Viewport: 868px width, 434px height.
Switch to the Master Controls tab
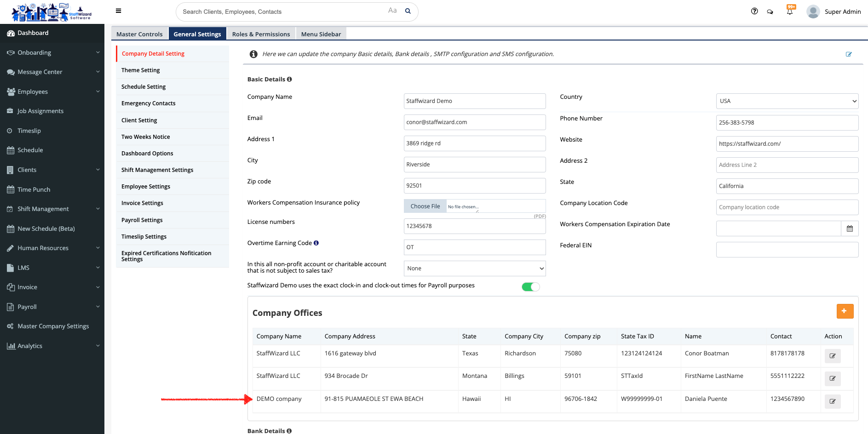(139, 34)
